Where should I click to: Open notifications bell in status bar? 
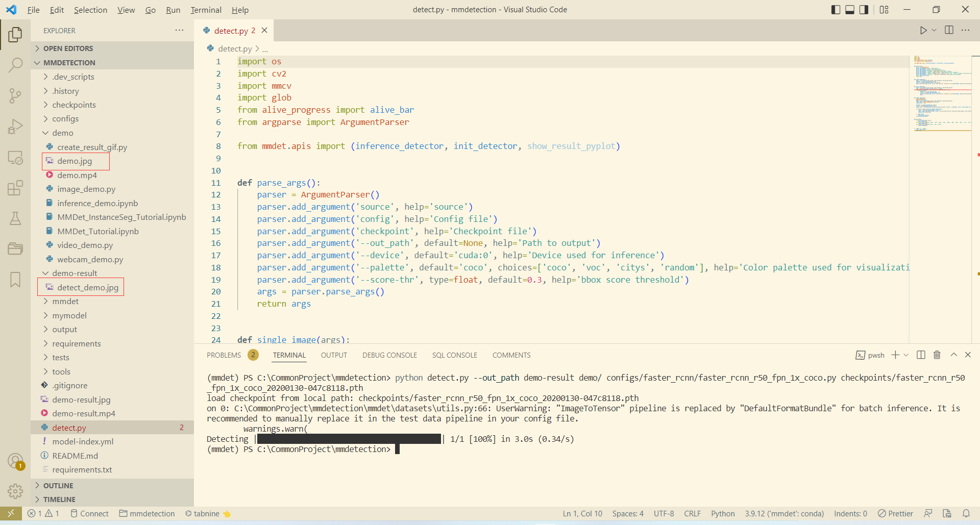point(966,513)
